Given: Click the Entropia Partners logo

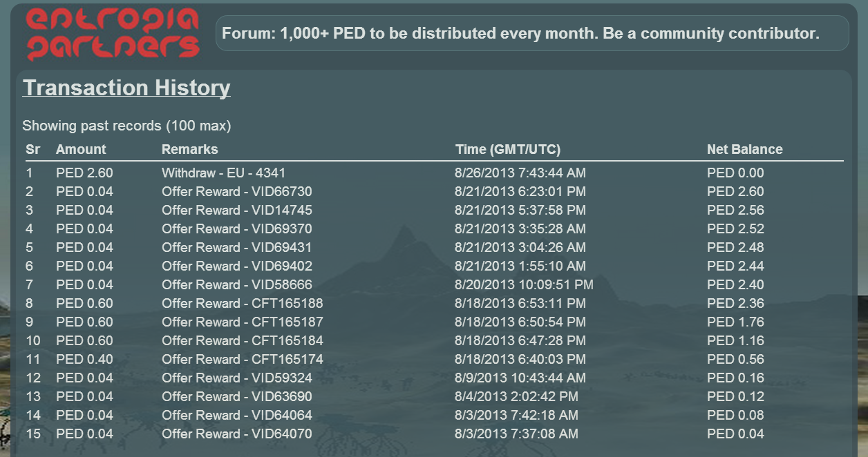Looking at the screenshot, I should tap(113, 34).
